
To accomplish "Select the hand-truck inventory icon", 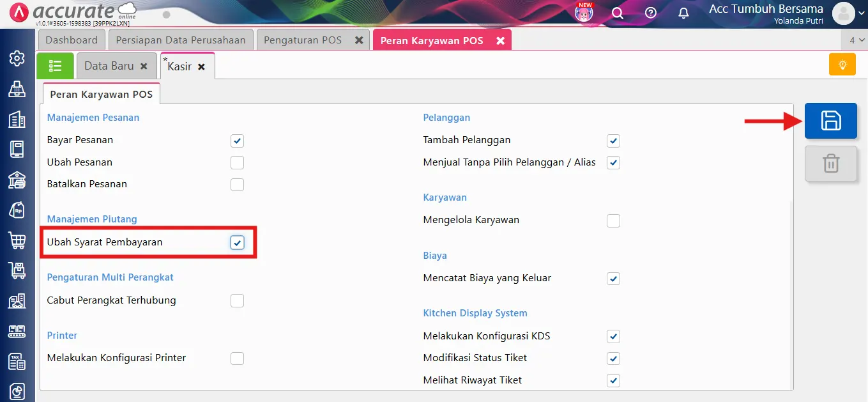I will pyautogui.click(x=17, y=270).
